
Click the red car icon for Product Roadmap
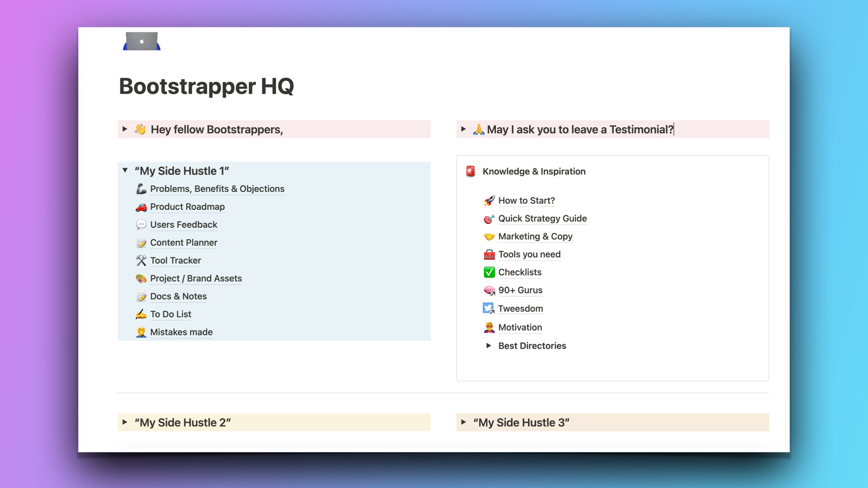pyautogui.click(x=141, y=207)
